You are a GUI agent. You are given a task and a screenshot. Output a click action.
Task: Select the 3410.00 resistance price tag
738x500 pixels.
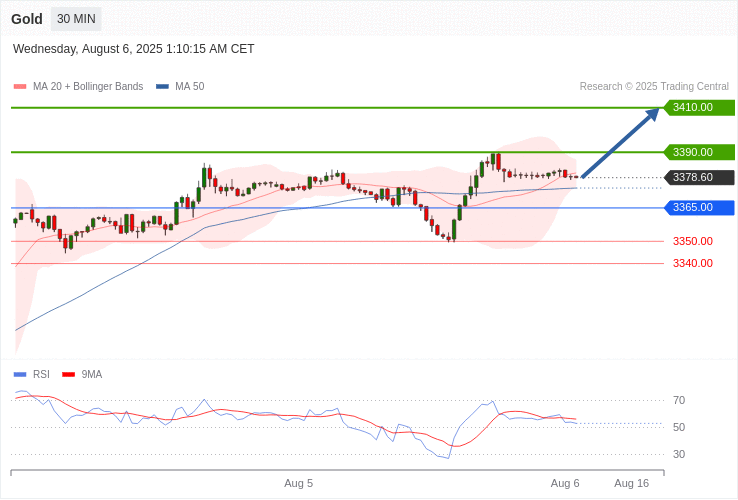pyautogui.click(x=699, y=107)
